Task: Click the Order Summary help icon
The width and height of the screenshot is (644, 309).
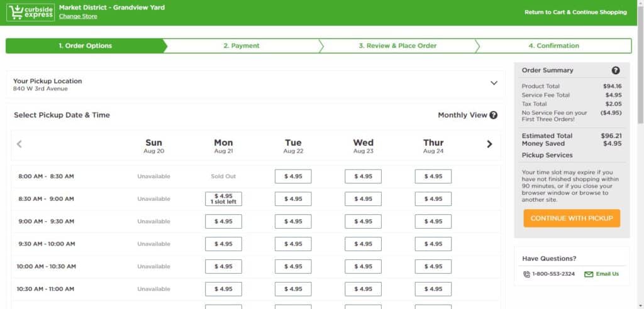Action: coord(616,71)
